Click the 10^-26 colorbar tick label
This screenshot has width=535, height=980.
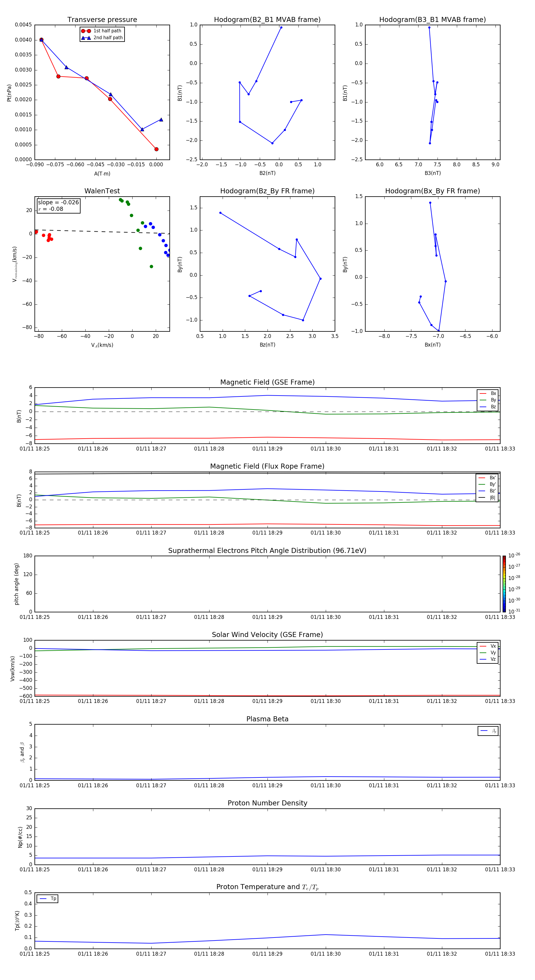click(514, 555)
